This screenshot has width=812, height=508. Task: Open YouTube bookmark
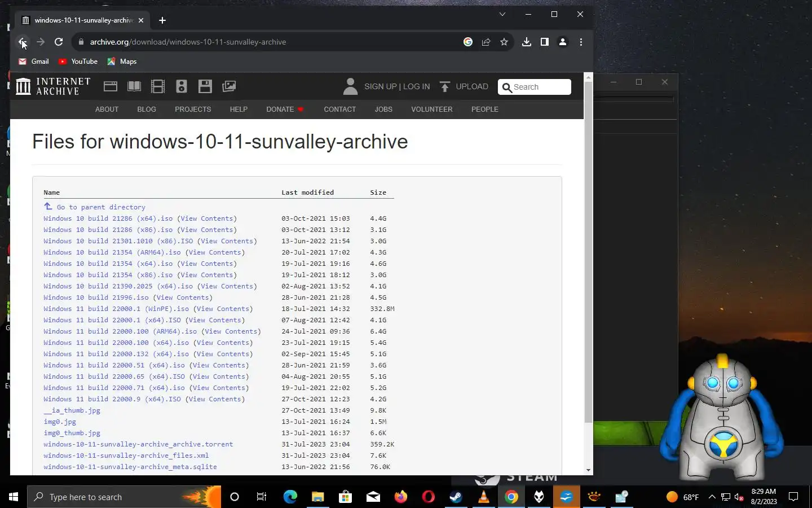[x=78, y=62]
